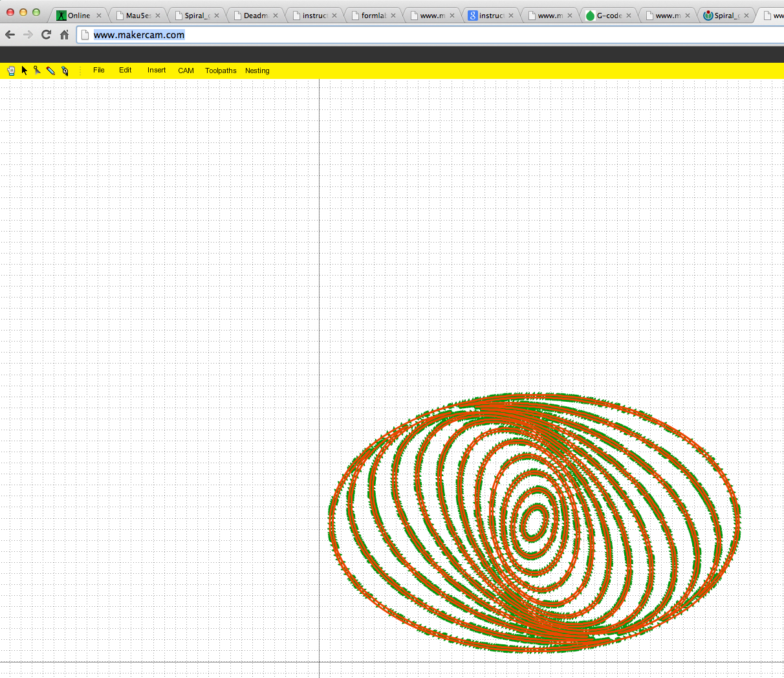This screenshot has height=678, width=784.
Task: Open the File menu
Action: coord(98,70)
